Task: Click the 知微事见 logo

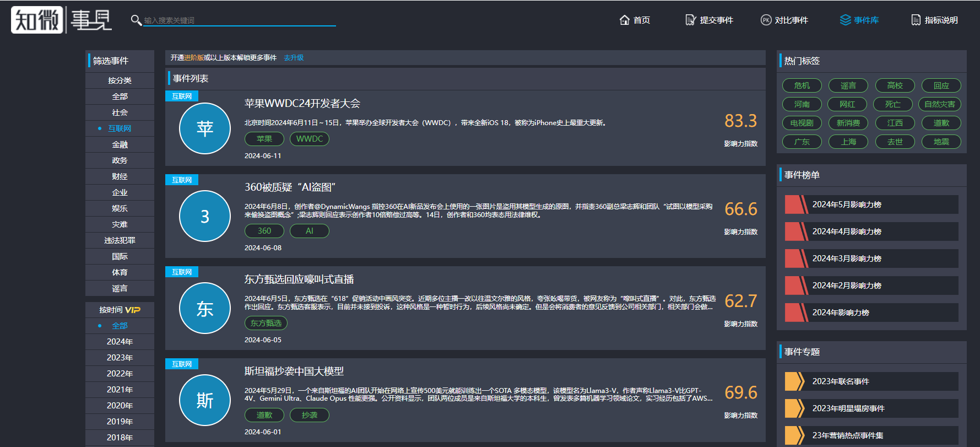Action: pos(61,20)
